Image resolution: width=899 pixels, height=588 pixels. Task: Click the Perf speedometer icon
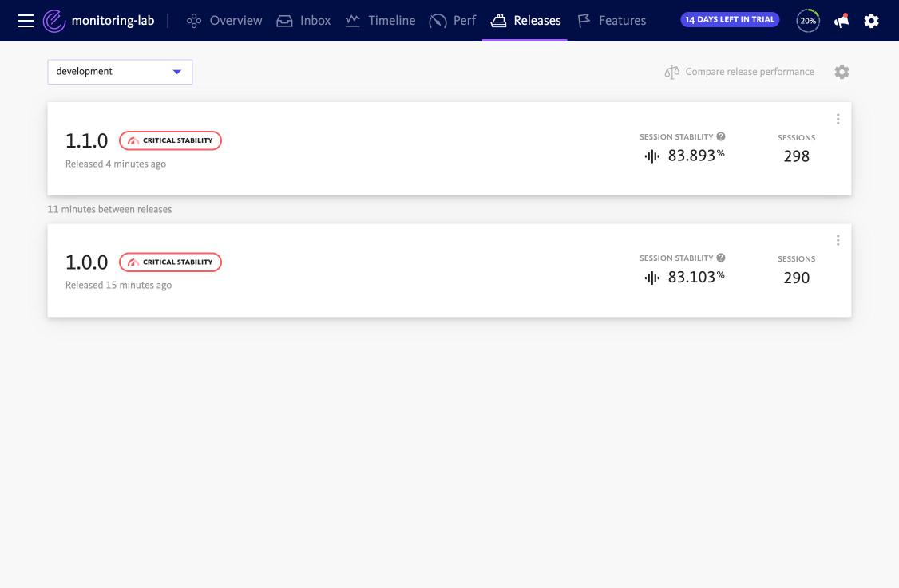pyautogui.click(x=438, y=22)
